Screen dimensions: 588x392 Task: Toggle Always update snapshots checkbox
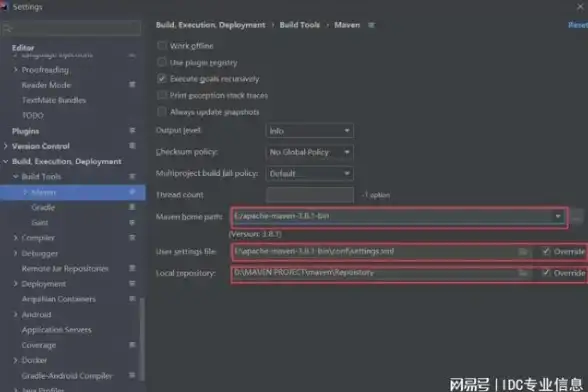pos(162,111)
